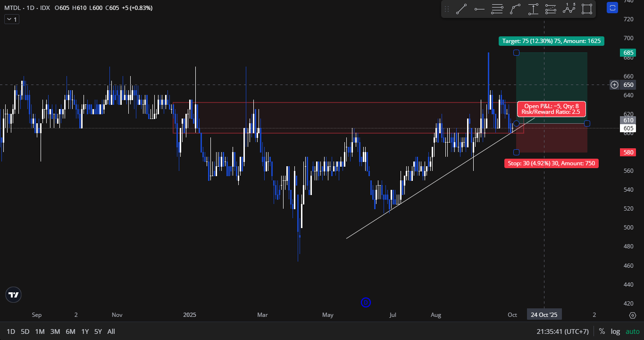Toggle auto scale mode
The height and width of the screenshot is (340, 644).
[633, 331]
